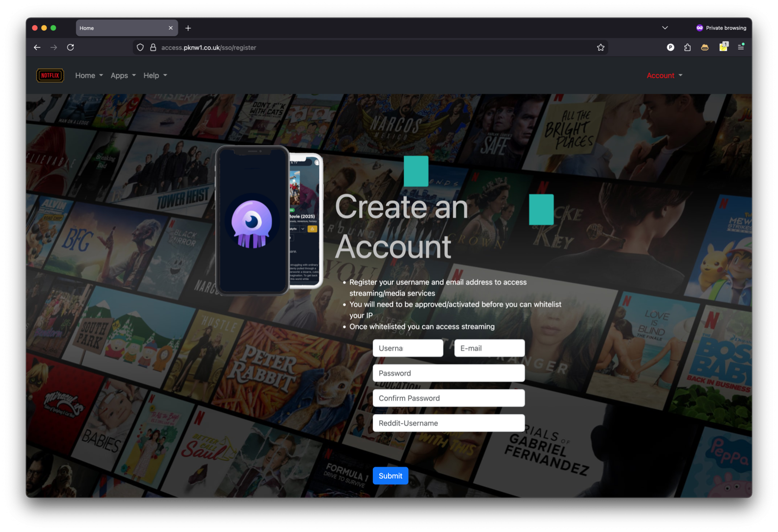Close the Home tab
This screenshot has height=532, width=778.
(171, 28)
